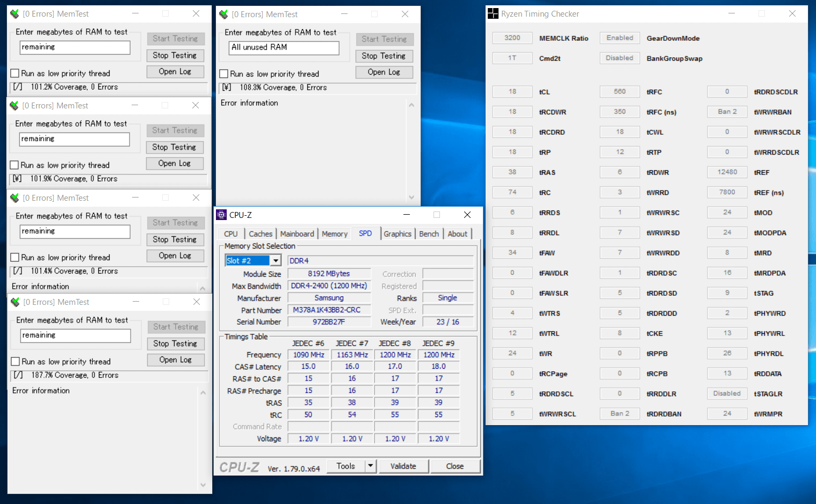Click the CPU-Z icon in its title bar
This screenshot has height=504, width=816.
point(221,215)
